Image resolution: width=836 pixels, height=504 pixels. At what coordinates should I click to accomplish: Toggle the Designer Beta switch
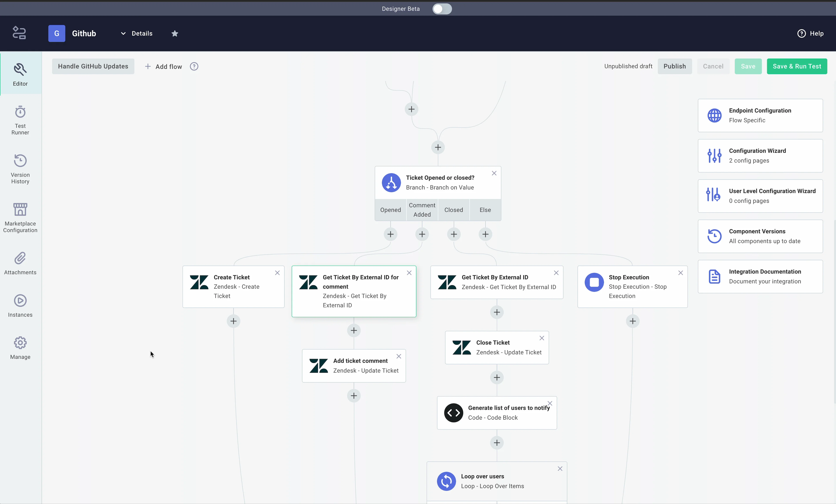point(442,9)
